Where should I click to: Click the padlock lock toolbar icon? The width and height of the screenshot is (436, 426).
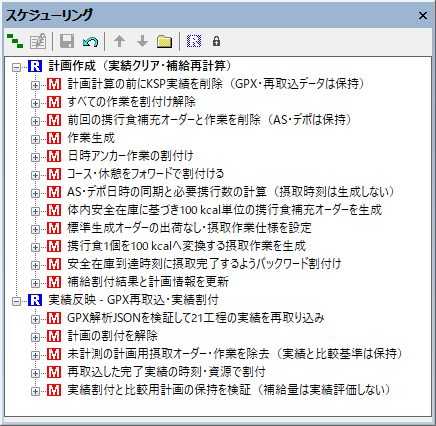[x=216, y=41]
